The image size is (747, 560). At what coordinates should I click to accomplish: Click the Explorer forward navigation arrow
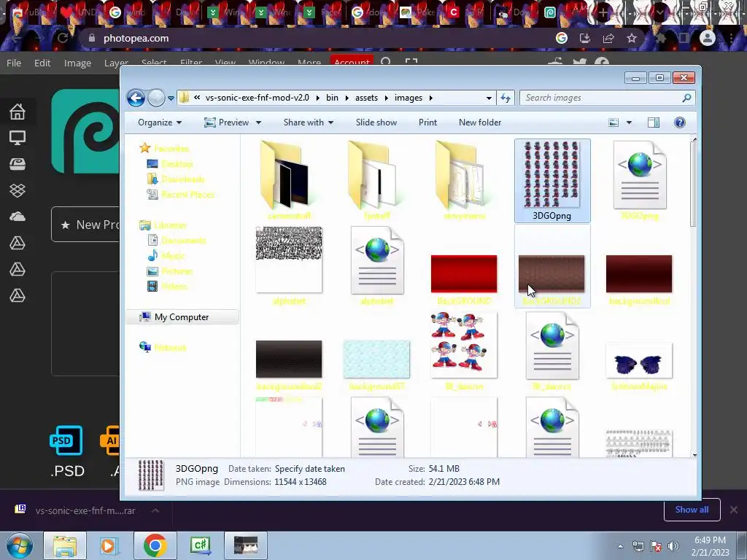(156, 98)
